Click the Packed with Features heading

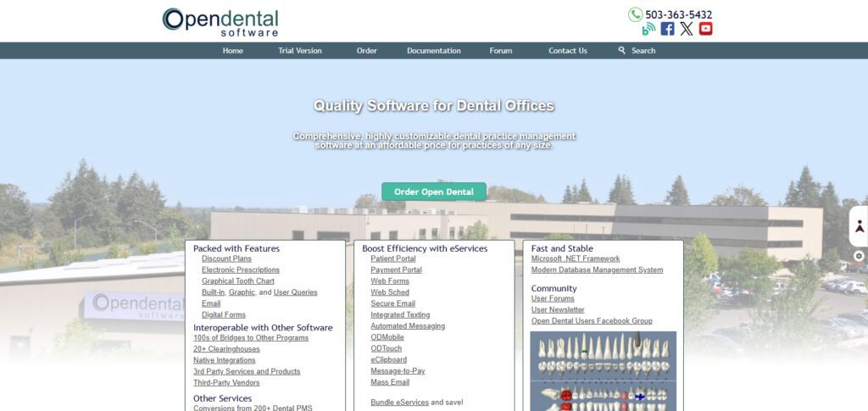click(x=236, y=249)
